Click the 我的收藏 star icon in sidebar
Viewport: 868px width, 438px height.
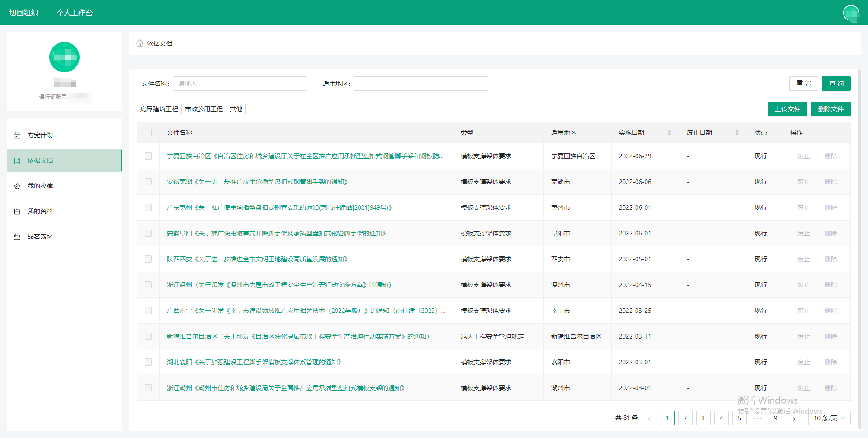(x=17, y=186)
